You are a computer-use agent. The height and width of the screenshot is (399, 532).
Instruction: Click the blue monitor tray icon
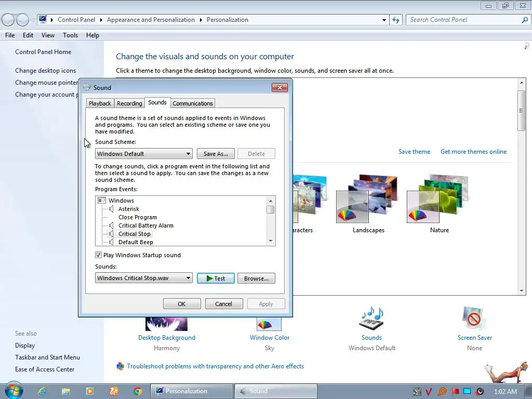467,391
